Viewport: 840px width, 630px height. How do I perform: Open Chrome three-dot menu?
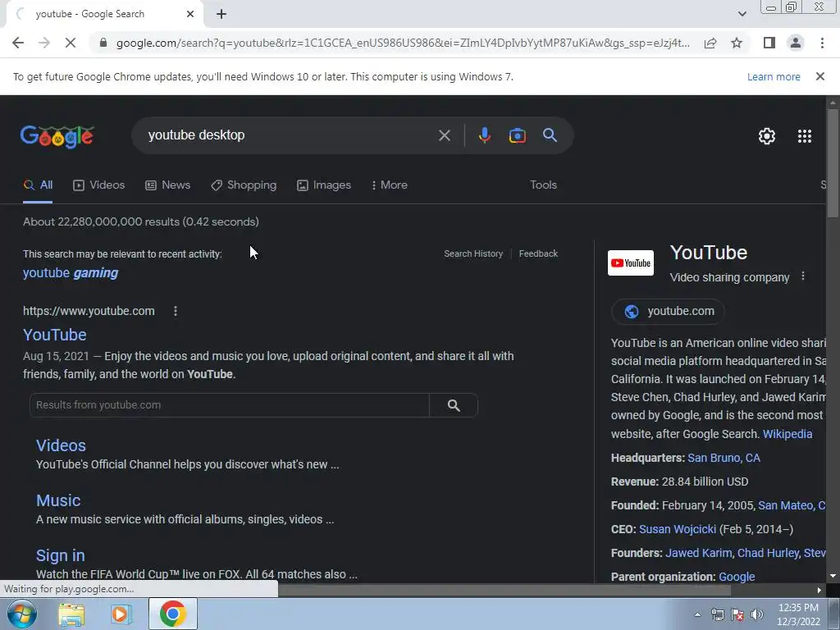pos(822,43)
